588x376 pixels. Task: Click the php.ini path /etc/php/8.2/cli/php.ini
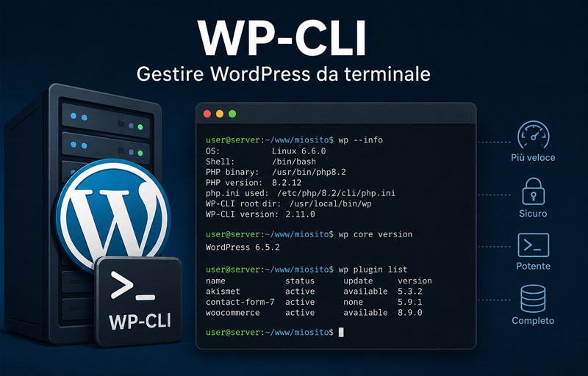(x=336, y=193)
